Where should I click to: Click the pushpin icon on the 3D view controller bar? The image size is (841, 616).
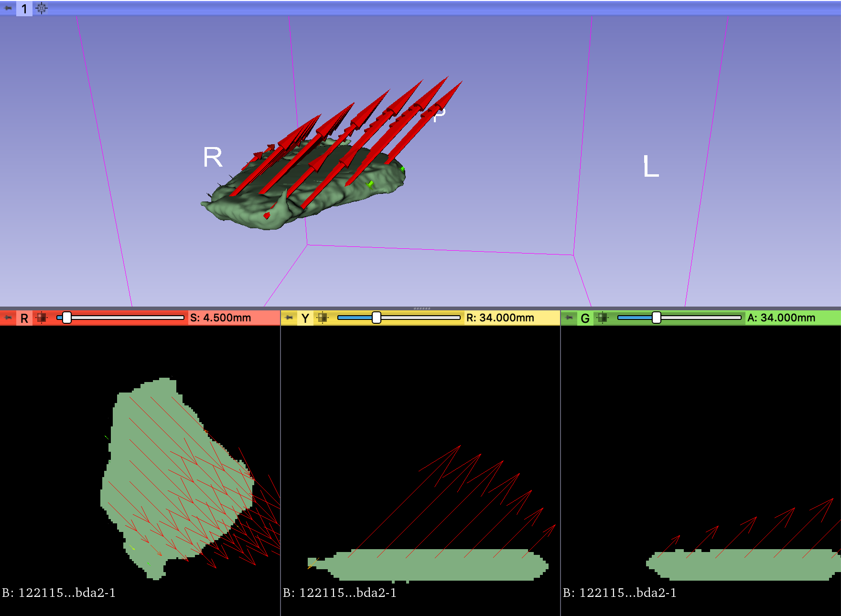(7, 8)
